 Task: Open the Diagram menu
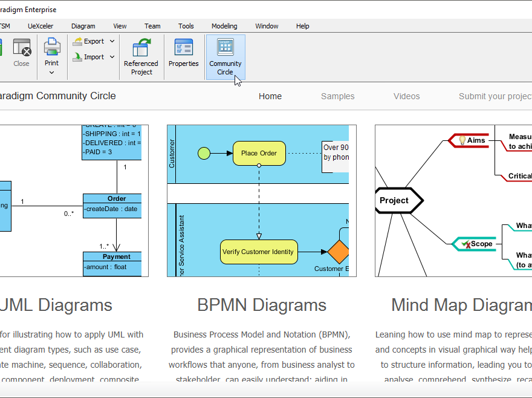[x=83, y=26]
